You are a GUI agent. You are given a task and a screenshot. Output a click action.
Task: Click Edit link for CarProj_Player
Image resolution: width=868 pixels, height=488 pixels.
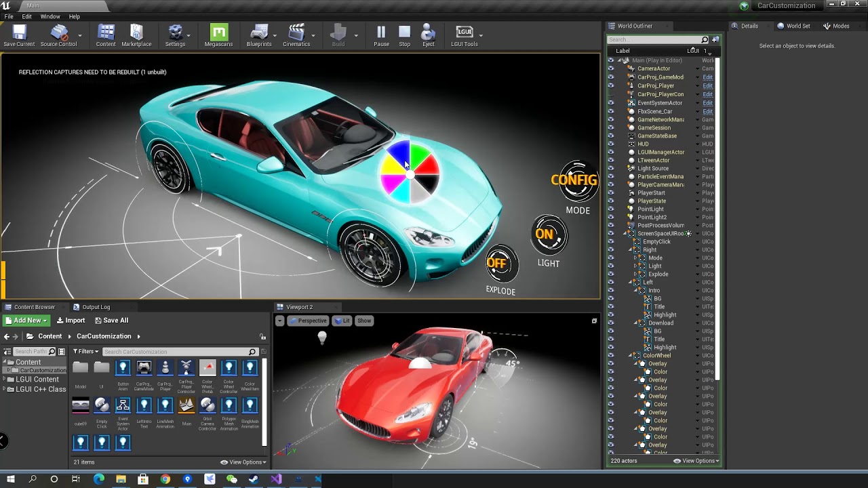(x=707, y=86)
